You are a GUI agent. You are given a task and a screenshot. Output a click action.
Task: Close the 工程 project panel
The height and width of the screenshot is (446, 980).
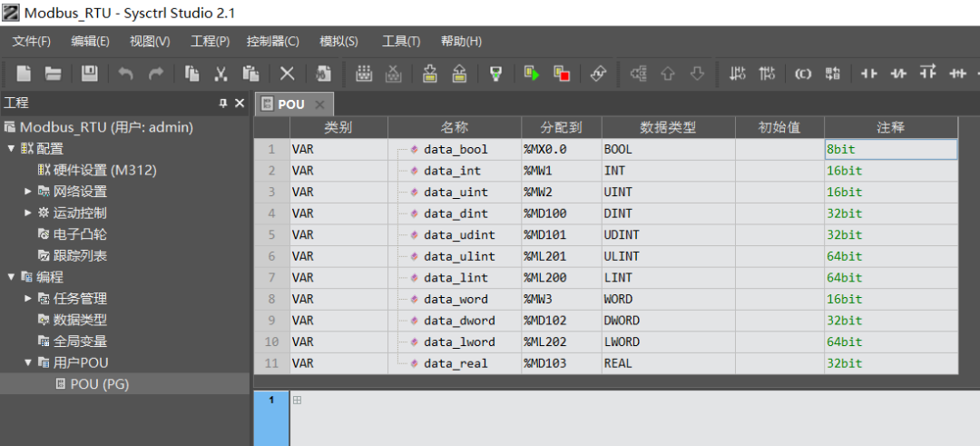tap(240, 104)
